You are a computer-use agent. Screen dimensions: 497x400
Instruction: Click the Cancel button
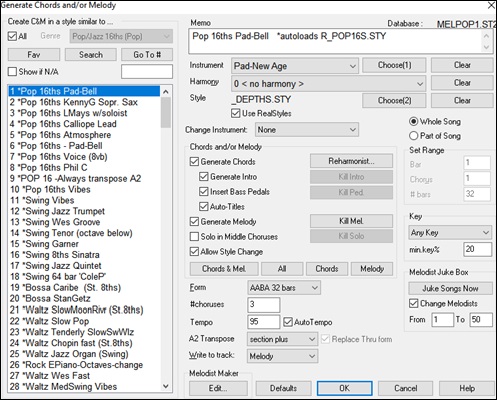(x=405, y=388)
